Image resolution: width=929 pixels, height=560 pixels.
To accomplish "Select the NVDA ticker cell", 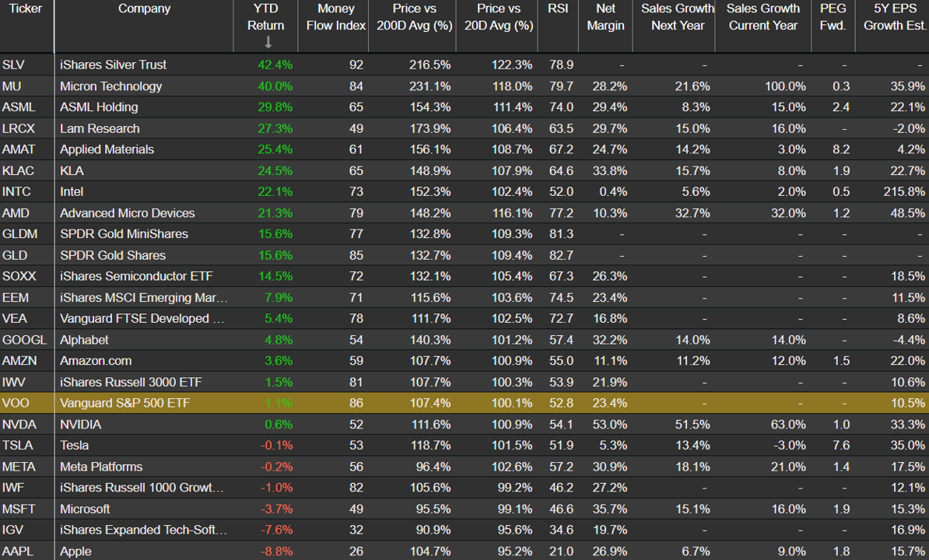I will click(19, 425).
